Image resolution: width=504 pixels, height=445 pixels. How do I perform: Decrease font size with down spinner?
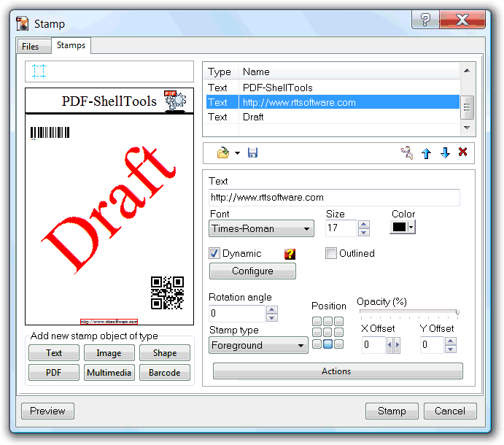tap(363, 232)
